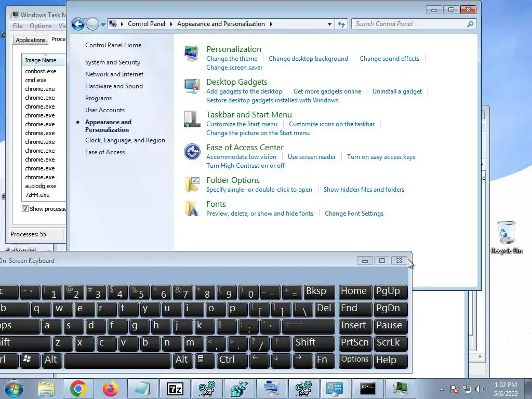
Task: Click the Options key on On-Screen Keyboard
Action: click(355, 360)
